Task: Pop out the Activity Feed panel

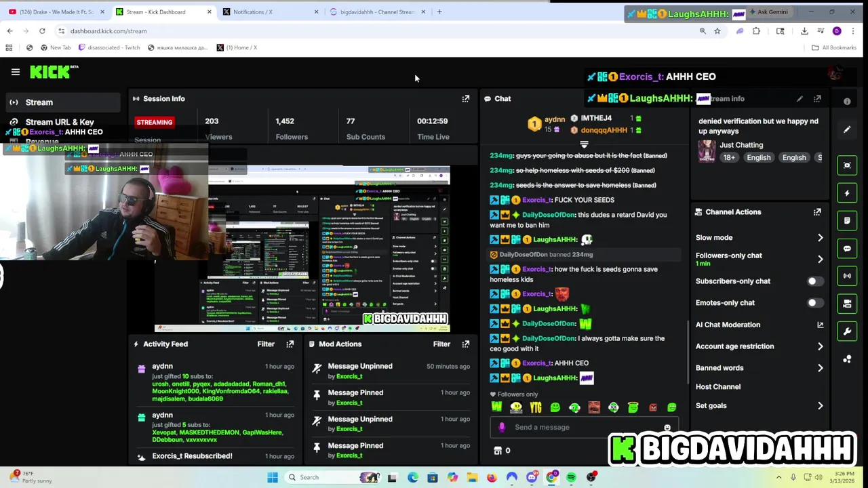Action: pos(290,344)
